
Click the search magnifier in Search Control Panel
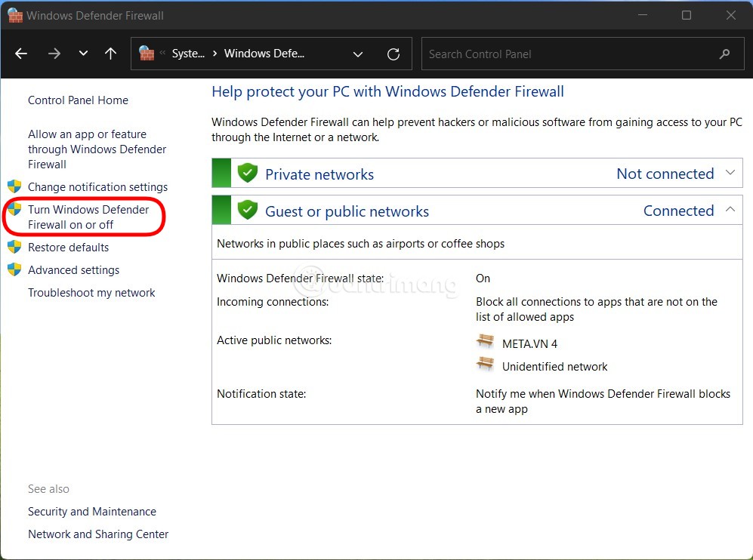pyautogui.click(x=724, y=54)
